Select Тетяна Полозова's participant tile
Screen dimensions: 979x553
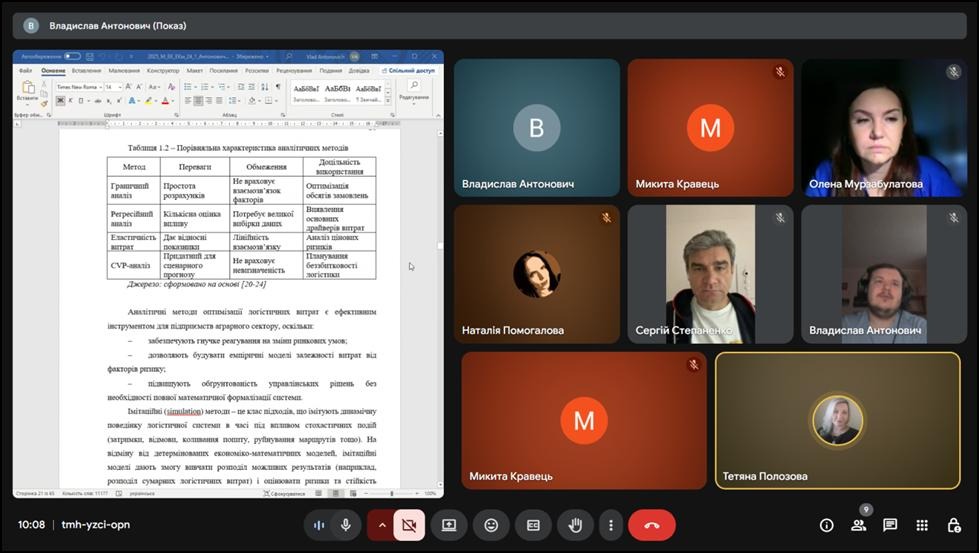[x=837, y=419]
